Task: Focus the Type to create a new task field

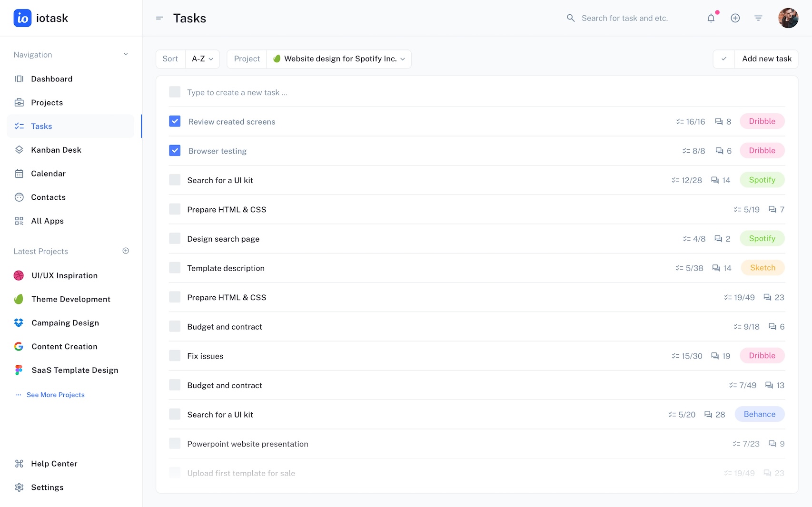Action: [x=237, y=92]
